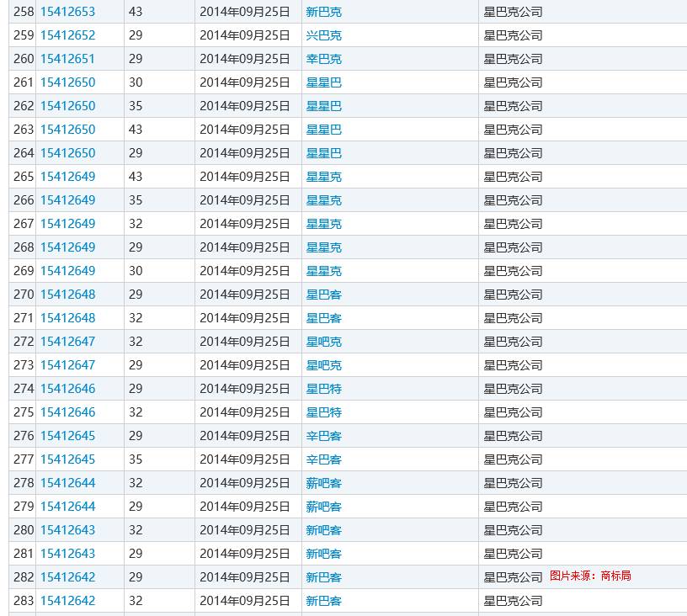Select class number 30 in row 269

136,271
